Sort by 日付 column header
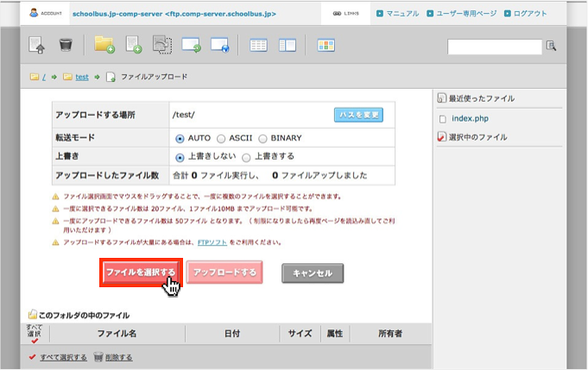 coord(232,333)
